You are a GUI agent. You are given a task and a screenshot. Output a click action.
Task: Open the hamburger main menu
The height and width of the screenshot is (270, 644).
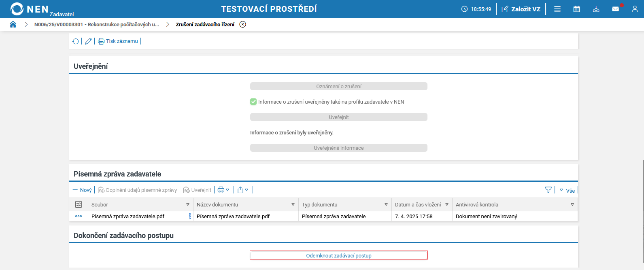click(x=557, y=9)
